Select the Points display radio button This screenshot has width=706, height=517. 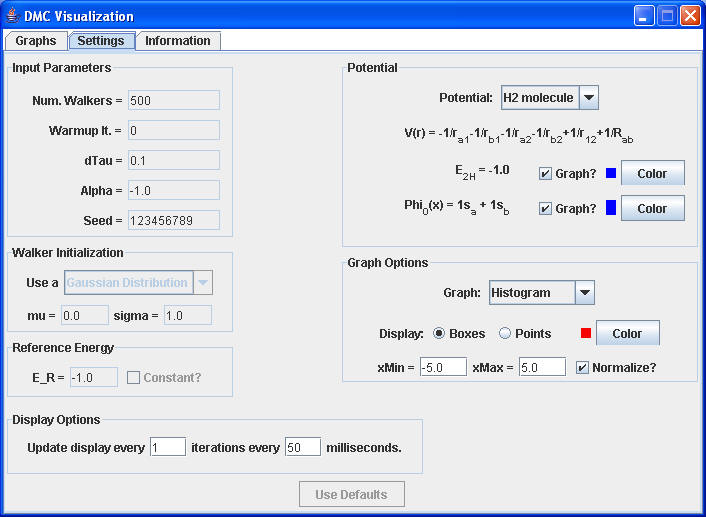click(x=505, y=333)
